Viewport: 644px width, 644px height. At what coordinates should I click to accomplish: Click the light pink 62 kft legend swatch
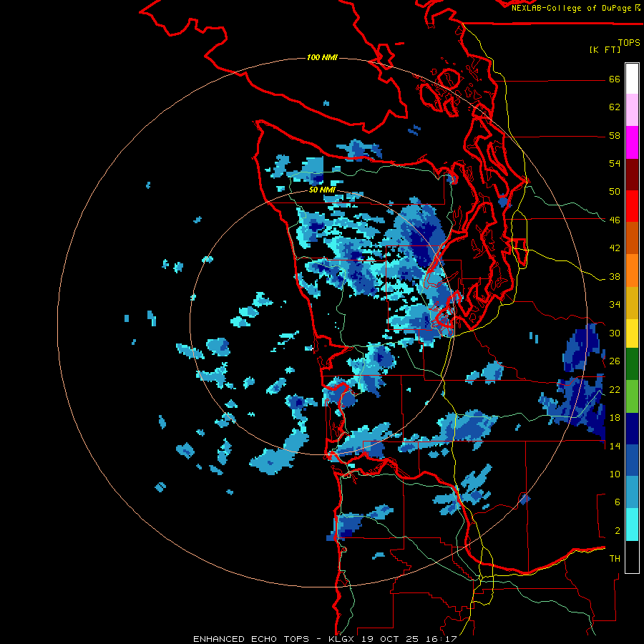[632, 110]
